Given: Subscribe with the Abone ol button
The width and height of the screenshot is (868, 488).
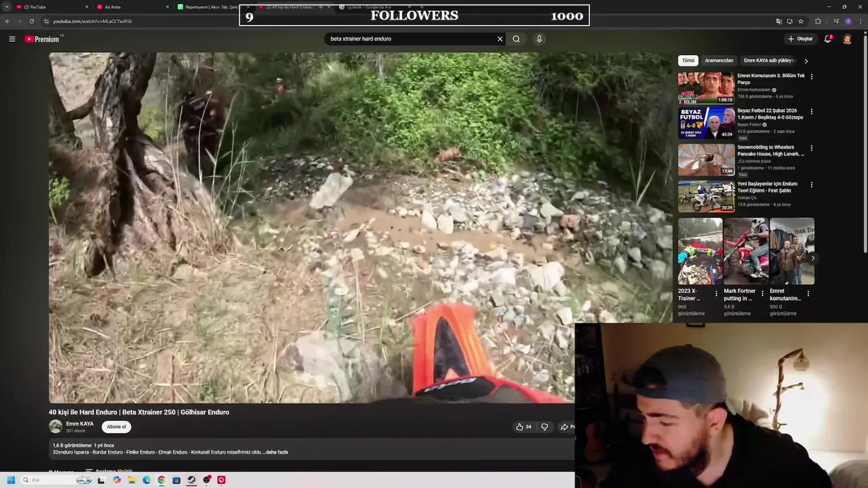Looking at the screenshot, I should point(116,427).
